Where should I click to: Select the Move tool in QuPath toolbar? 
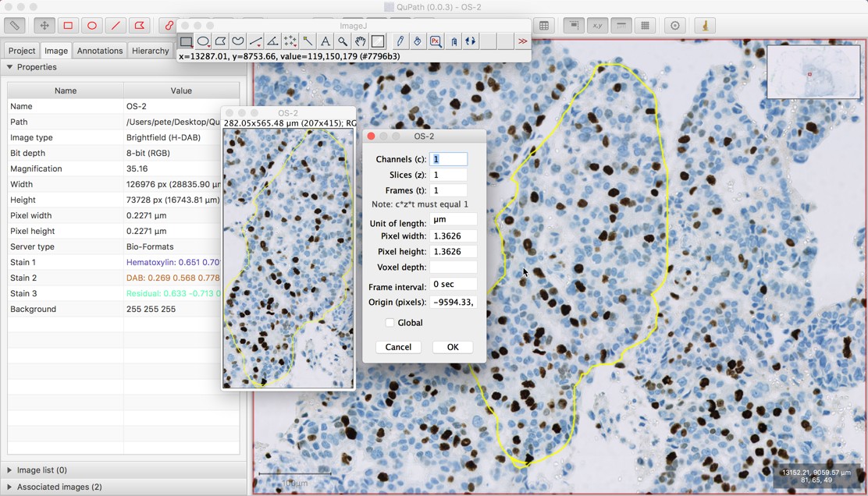click(x=44, y=26)
